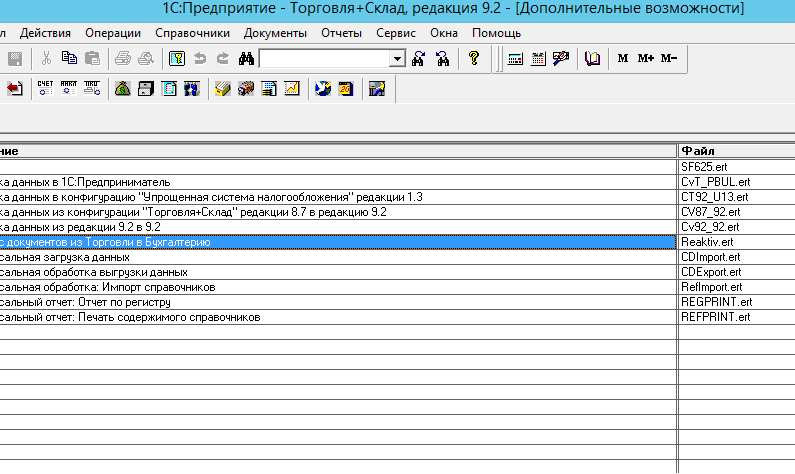Select the CDImport.ert file cell
This screenshot has width=795, height=474.
point(737,257)
